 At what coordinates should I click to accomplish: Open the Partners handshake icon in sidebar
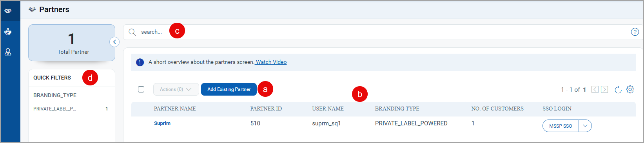tap(8, 11)
